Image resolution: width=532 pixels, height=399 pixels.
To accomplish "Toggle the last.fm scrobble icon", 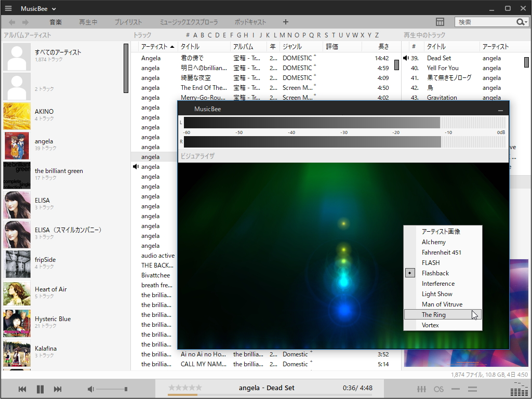I will click(x=438, y=389).
